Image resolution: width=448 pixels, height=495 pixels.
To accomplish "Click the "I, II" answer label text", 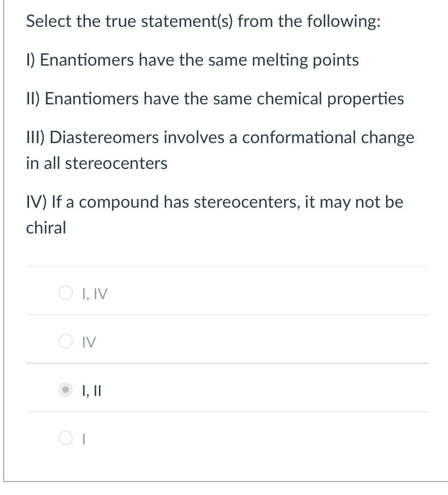I will click(91, 391).
